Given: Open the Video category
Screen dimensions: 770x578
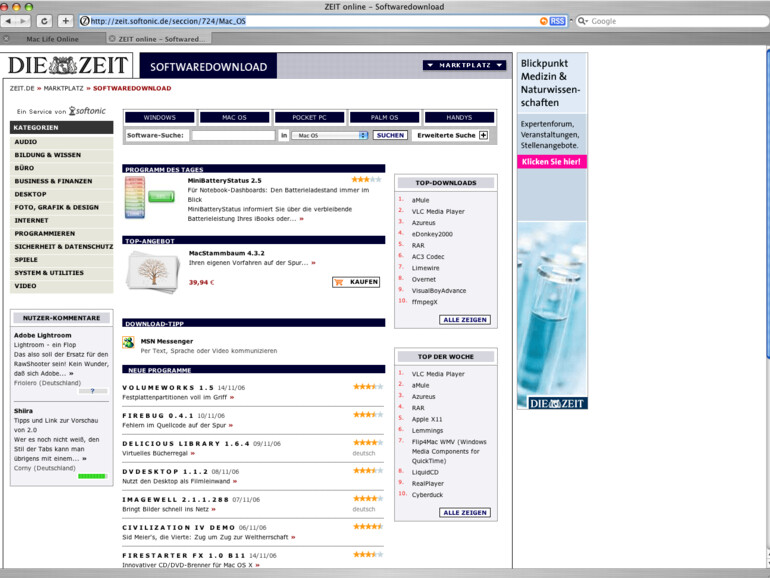Looking at the screenshot, I should pos(61,286).
